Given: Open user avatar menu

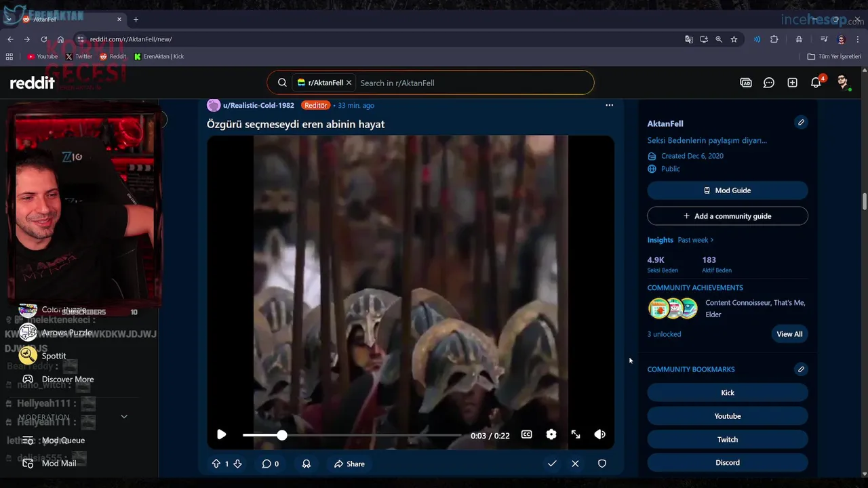Looking at the screenshot, I should 843,83.
